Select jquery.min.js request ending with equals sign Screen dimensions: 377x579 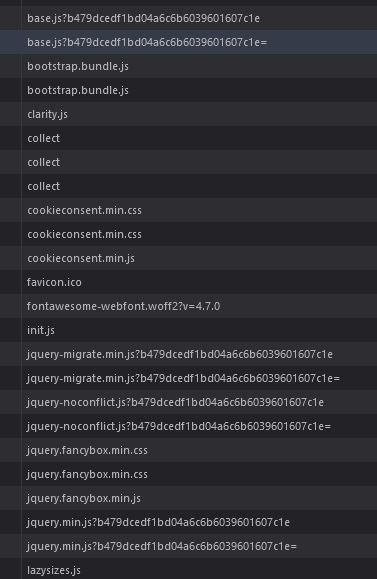coord(188,546)
